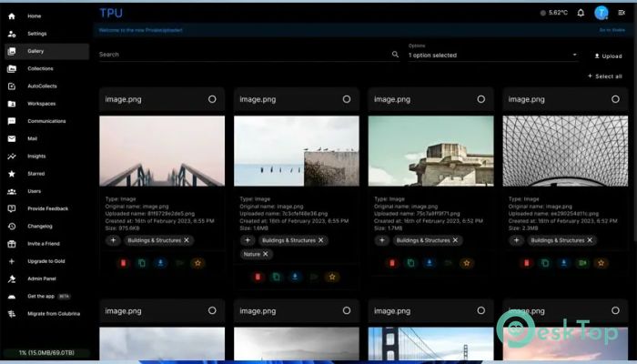Select the image card with the concrete building
637x364 pixels.
[x=481, y=99]
